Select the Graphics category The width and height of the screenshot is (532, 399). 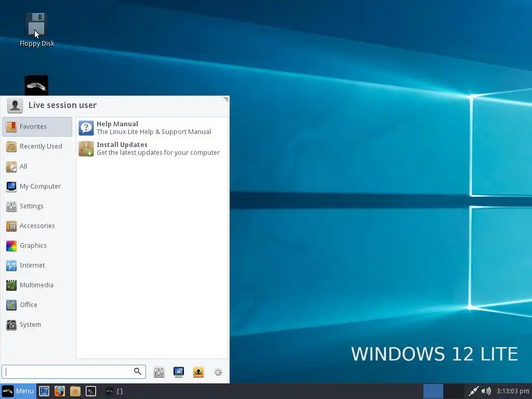click(x=37, y=246)
